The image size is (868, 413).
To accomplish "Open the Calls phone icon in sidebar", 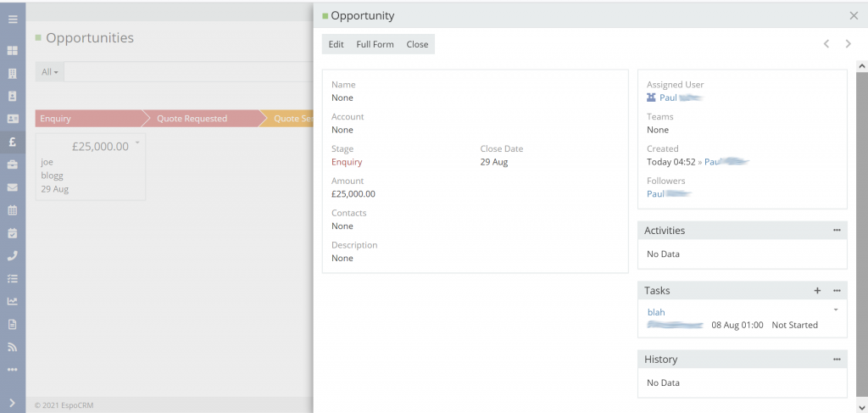I will (x=13, y=255).
